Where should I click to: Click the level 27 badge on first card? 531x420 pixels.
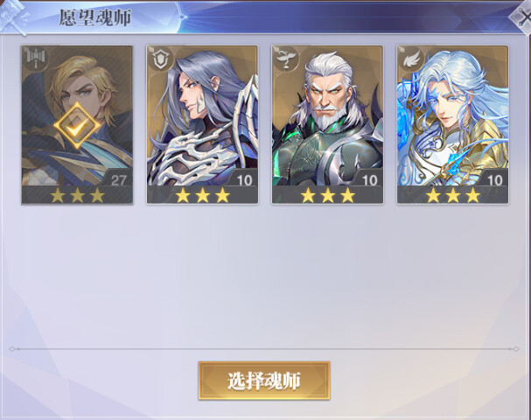(118, 180)
